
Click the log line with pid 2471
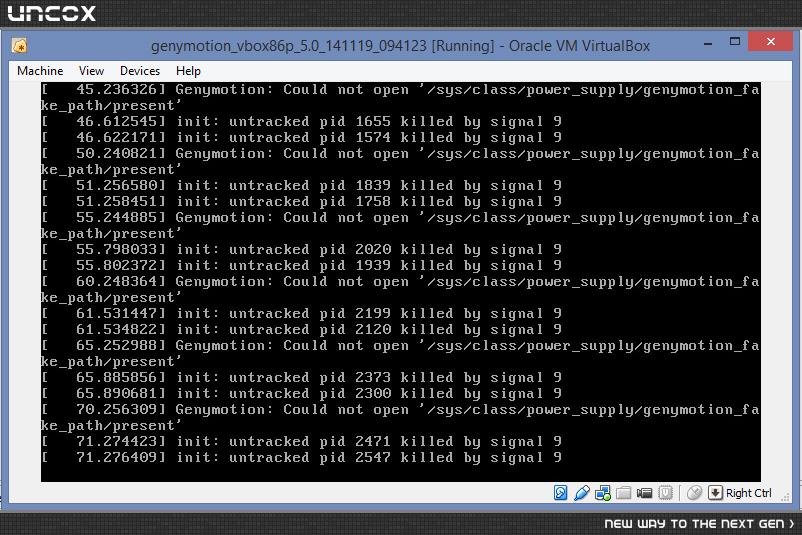pos(302,441)
